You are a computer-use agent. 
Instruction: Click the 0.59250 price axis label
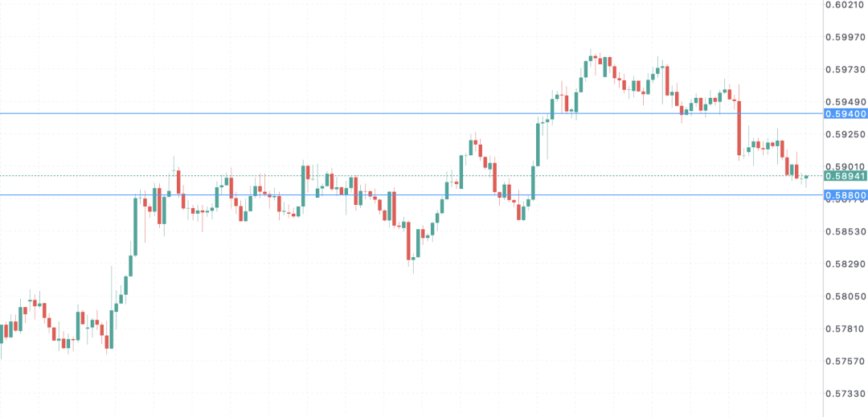pyautogui.click(x=845, y=134)
